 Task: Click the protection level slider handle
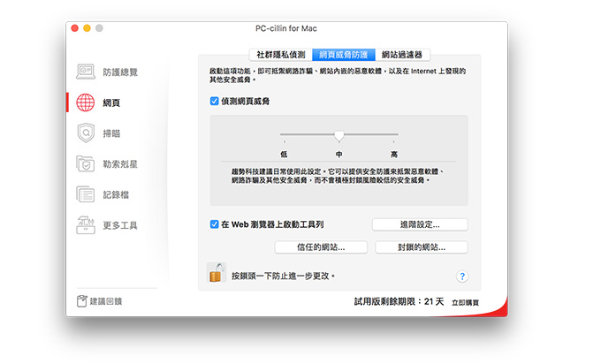(339, 136)
